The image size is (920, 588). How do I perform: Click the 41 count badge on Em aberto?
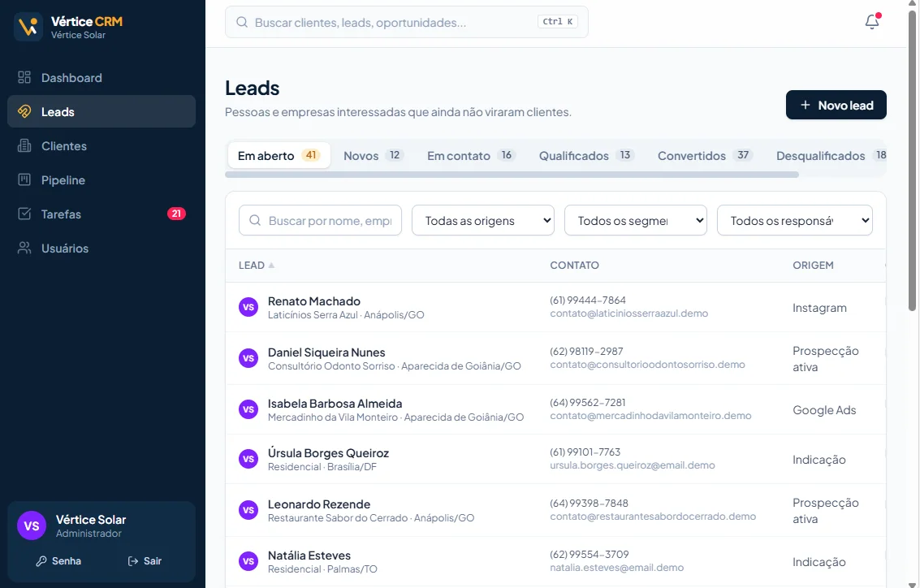click(311, 155)
